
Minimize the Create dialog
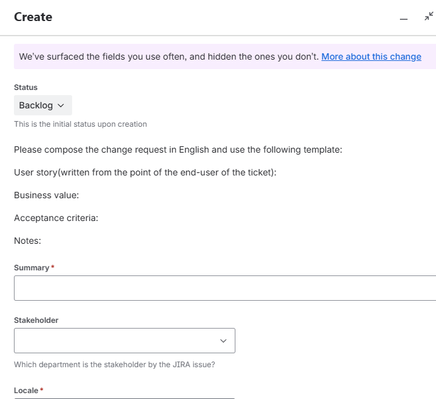pyautogui.click(x=404, y=19)
